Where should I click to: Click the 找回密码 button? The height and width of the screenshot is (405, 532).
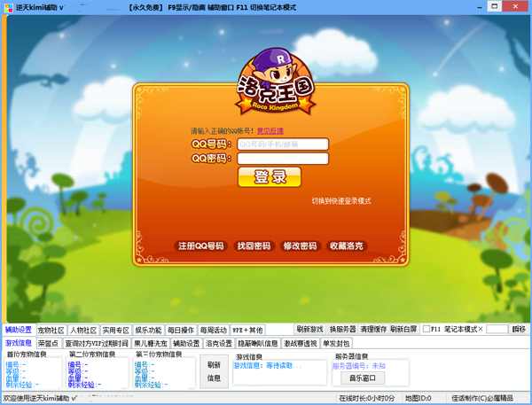coord(254,245)
